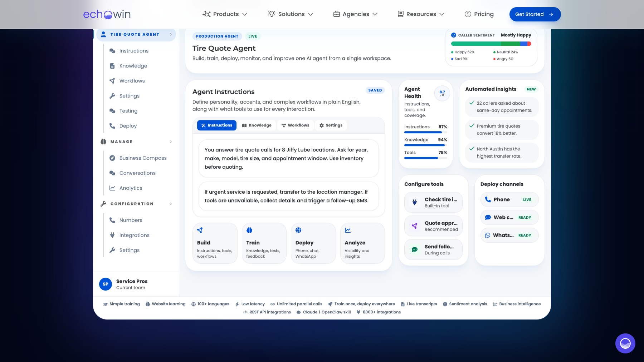Click the Instructions sidebar chat icon

point(112,51)
